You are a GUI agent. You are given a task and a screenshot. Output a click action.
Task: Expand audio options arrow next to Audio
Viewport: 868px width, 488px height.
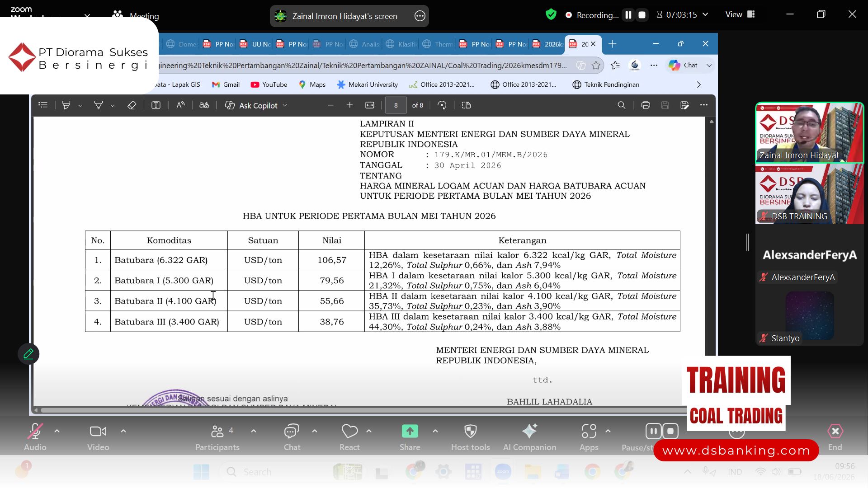57,431
